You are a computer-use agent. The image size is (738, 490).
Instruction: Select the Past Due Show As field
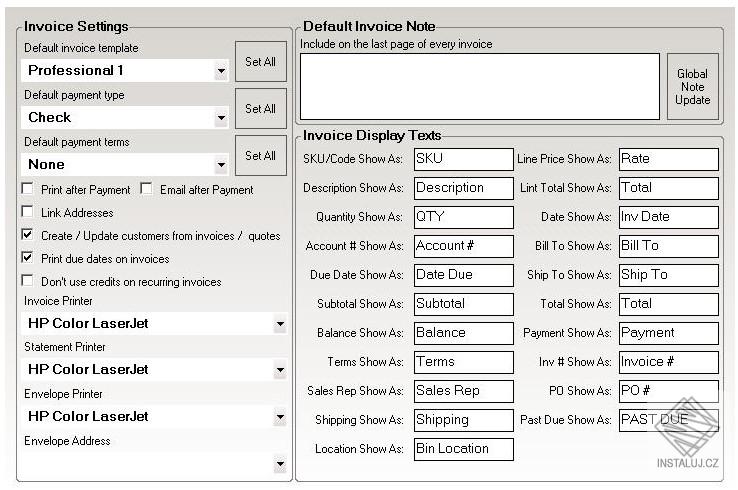tap(668, 420)
